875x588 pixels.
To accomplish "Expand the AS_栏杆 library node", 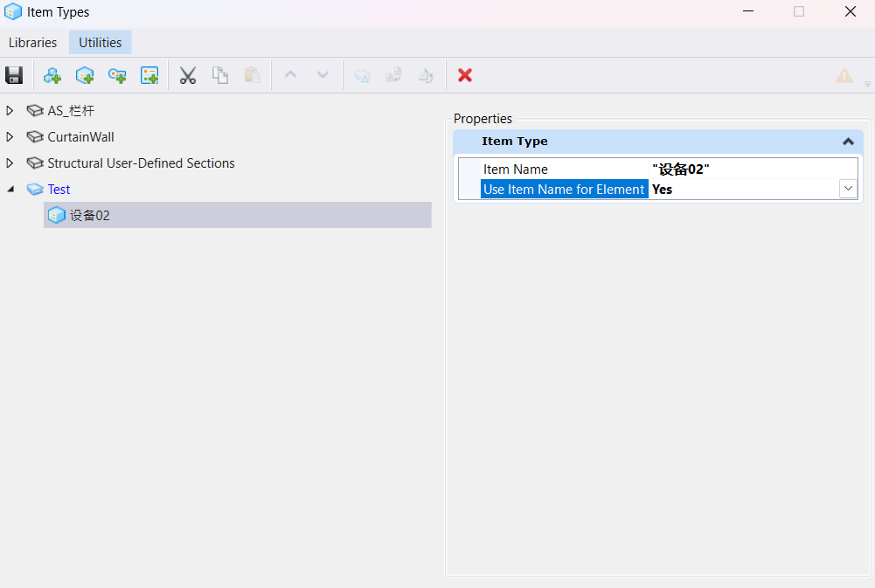I will pos(10,111).
